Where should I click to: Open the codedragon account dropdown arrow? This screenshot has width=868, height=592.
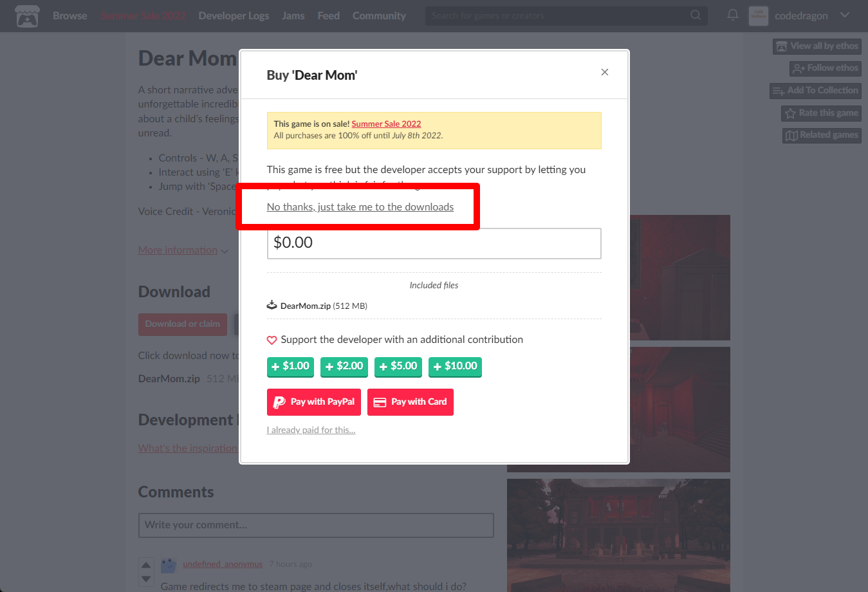click(845, 15)
